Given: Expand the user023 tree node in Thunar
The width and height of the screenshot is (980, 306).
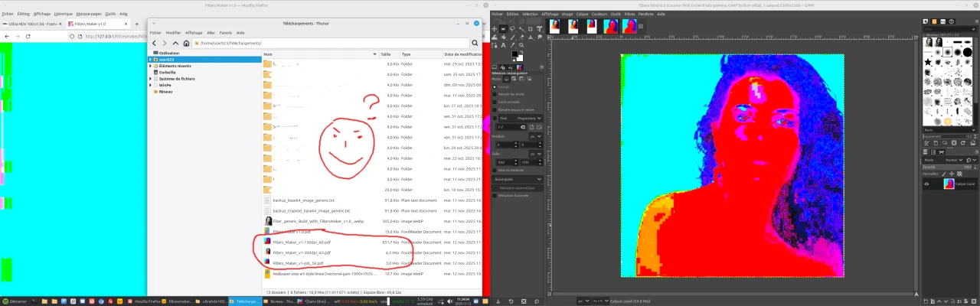Looking at the screenshot, I should 151,59.
